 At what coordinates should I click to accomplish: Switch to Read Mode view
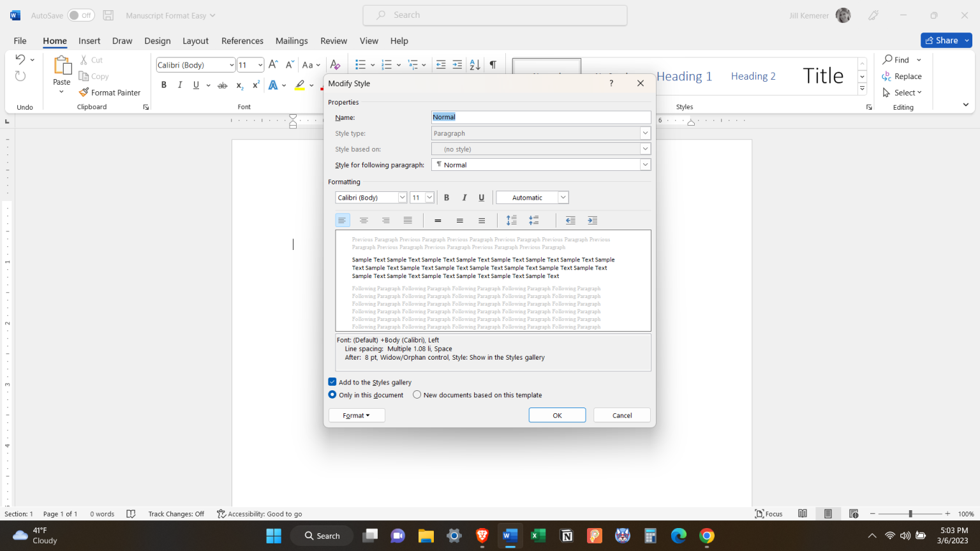(x=803, y=514)
